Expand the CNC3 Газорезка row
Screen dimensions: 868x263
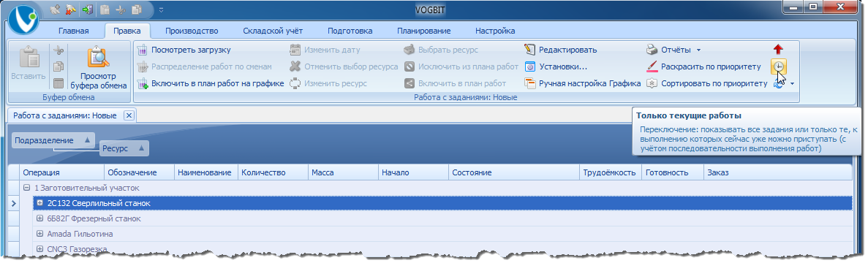(40, 249)
